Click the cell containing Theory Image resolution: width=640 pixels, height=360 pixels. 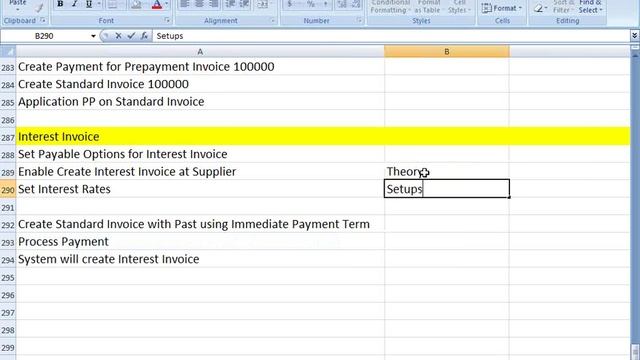pyautogui.click(x=447, y=171)
